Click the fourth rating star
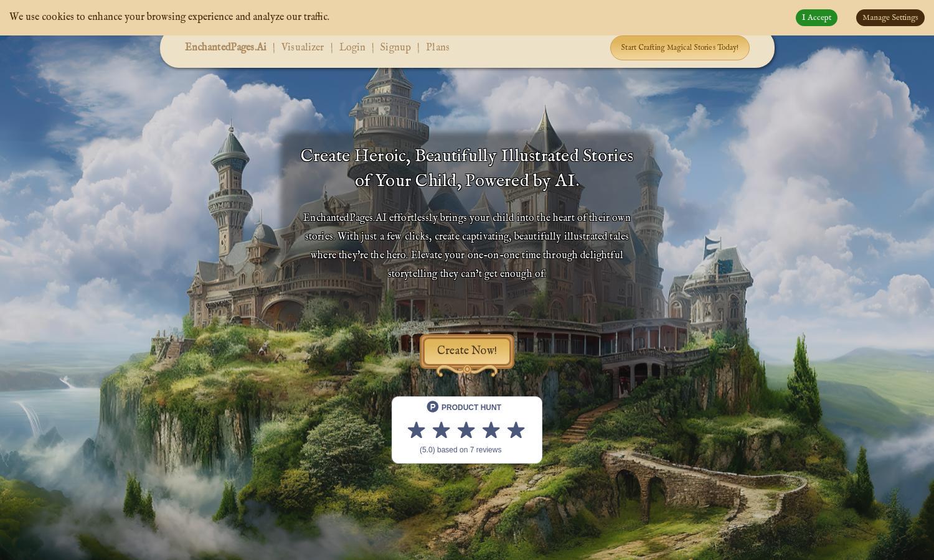Viewport: 934px width, 560px height. click(x=491, y=430)
